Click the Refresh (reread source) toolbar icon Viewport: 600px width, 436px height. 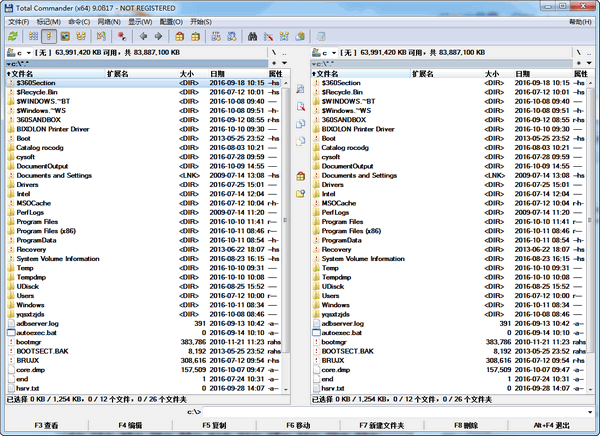pyautogui.click(x=11, y=36)
